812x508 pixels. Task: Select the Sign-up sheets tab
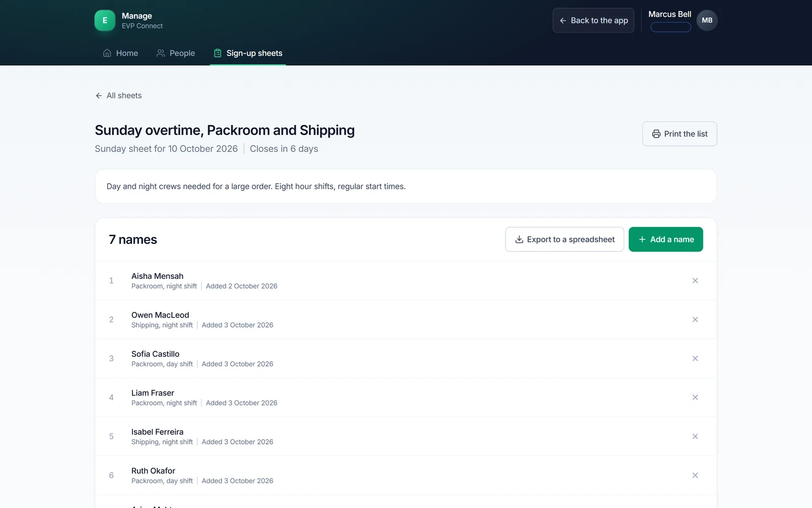click(x=248, y=53)
